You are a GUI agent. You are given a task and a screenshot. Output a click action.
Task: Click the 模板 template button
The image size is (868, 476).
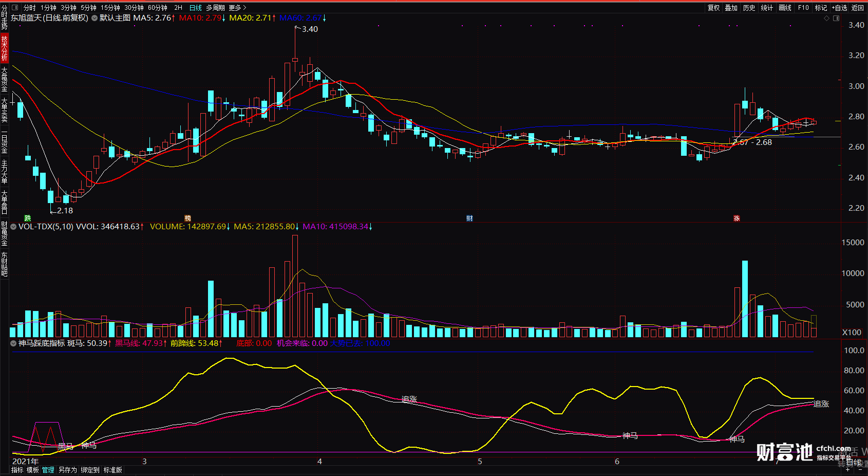click(33, 470)
